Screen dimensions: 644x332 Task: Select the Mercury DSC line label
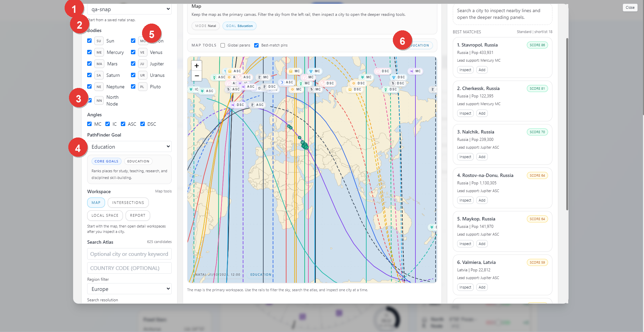click(390, 89)
